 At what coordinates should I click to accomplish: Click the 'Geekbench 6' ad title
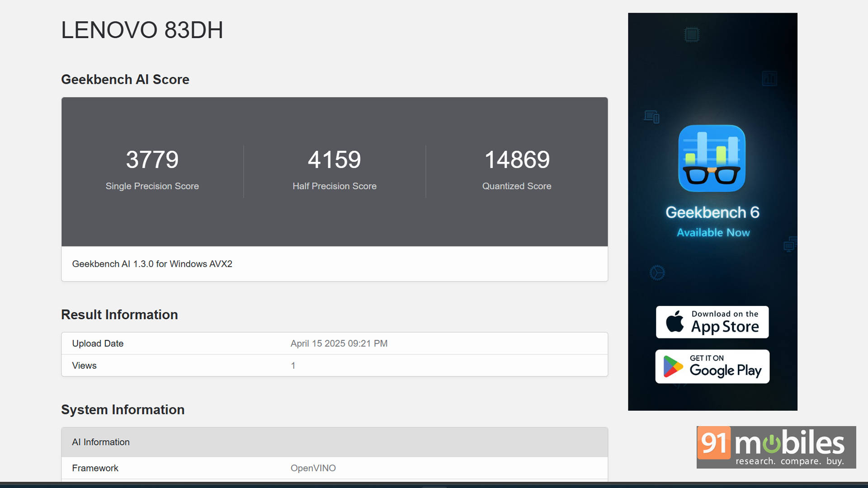point(712,212)
